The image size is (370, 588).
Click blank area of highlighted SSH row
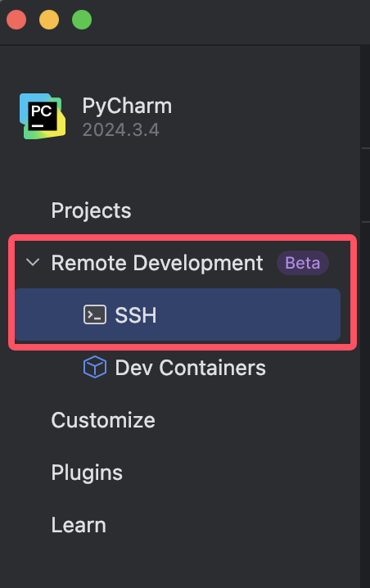point(247,314)
